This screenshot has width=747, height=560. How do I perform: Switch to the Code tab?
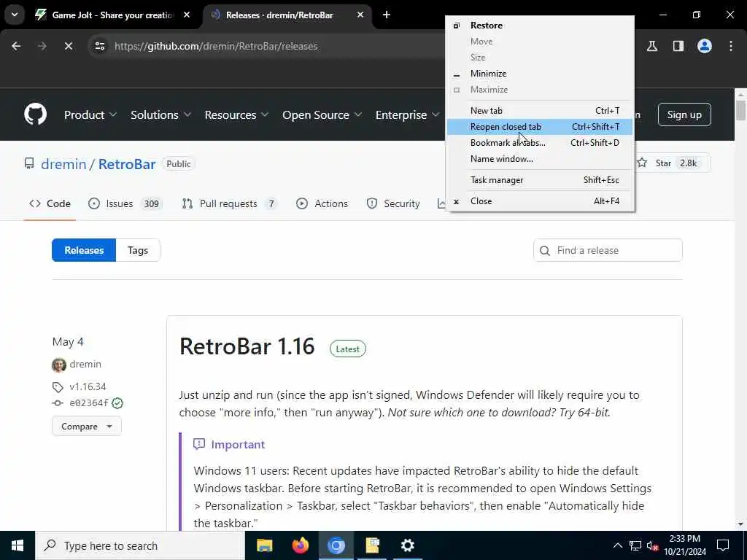50,204
